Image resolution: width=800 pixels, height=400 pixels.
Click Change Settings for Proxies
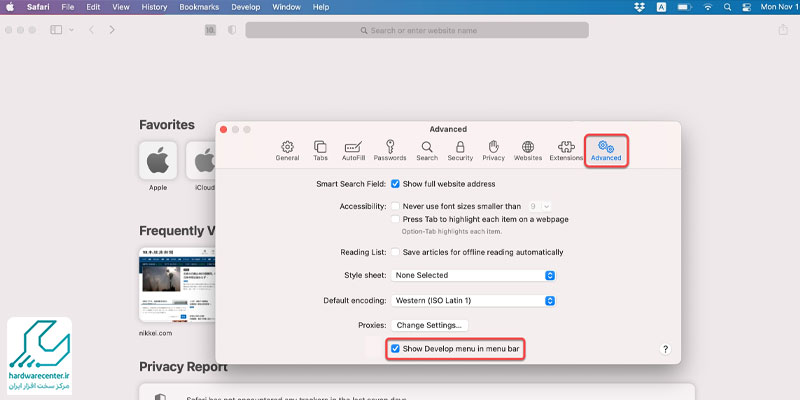coord(429,325)
